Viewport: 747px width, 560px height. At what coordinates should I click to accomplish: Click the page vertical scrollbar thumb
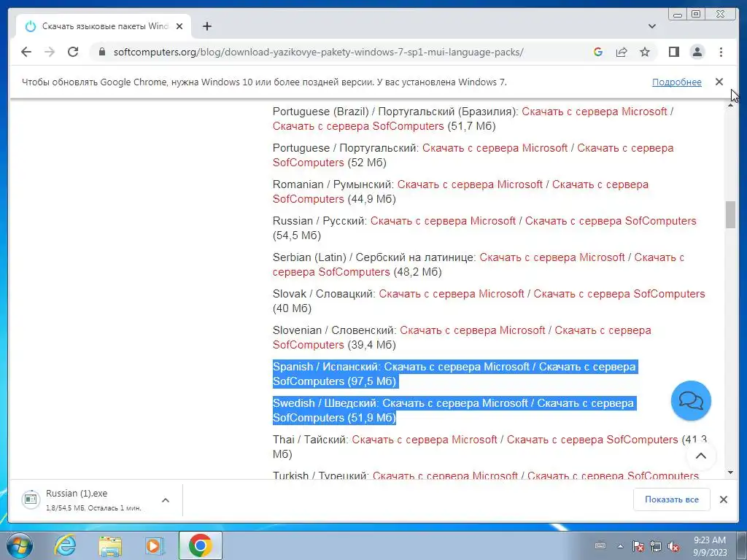(730, 215)
